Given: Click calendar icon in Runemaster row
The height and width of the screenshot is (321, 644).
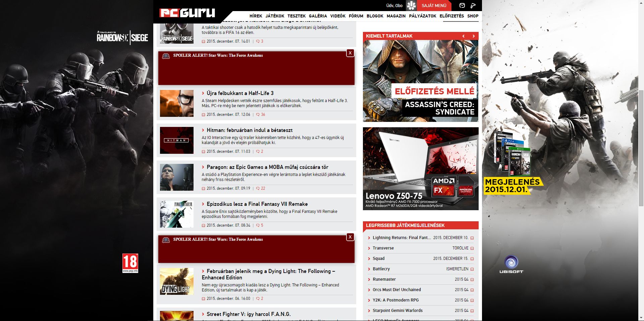Looking at the screenshot, I should [472, 280].
